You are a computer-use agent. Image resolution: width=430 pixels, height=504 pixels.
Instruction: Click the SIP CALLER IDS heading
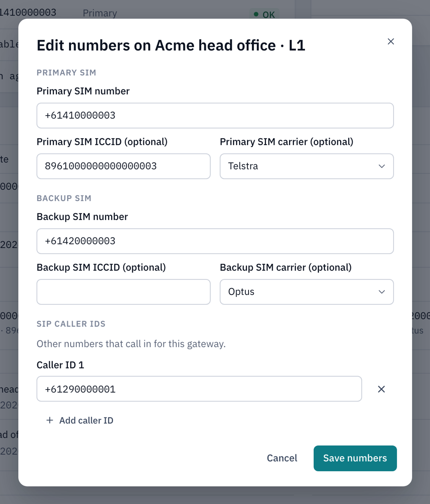[71, 324]
